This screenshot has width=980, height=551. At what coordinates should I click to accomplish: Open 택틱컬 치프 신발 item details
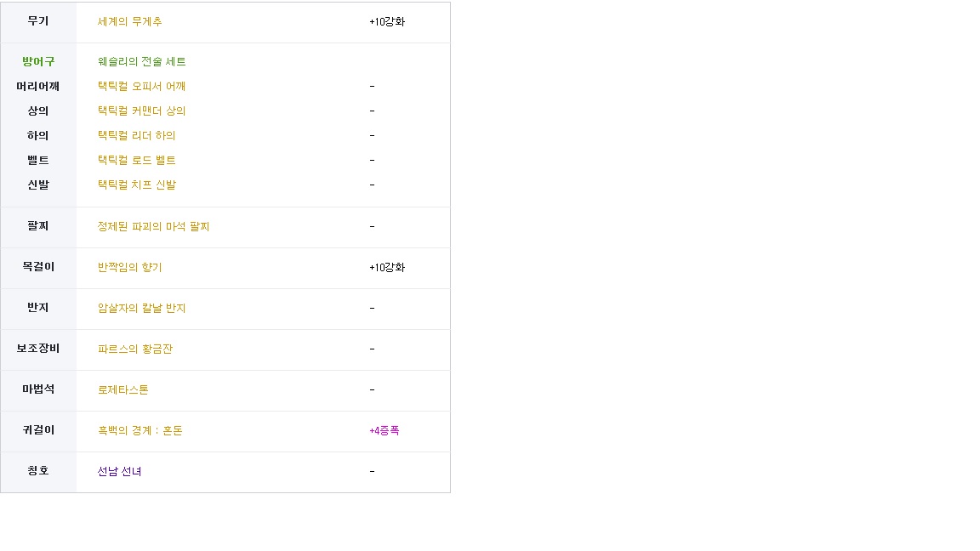tap(136, 185)
